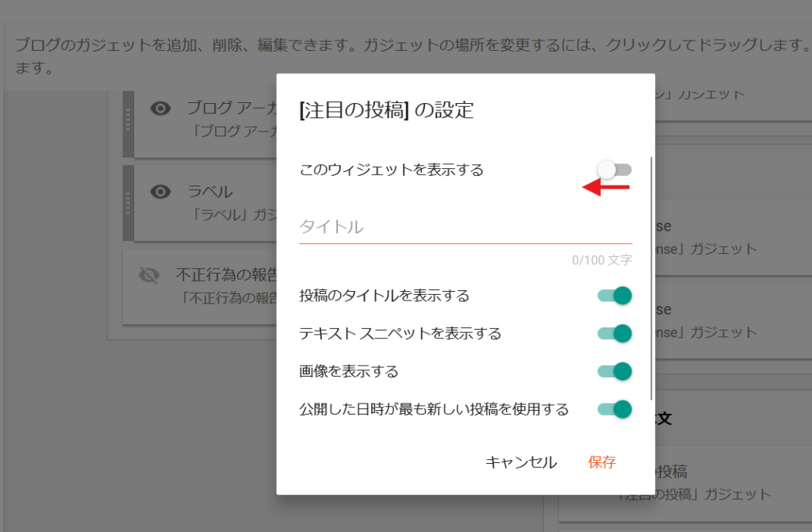
Task: Turn off 投稿のタイトルを表示する switch
Action: pyautogui.click(x=615, y=295)
